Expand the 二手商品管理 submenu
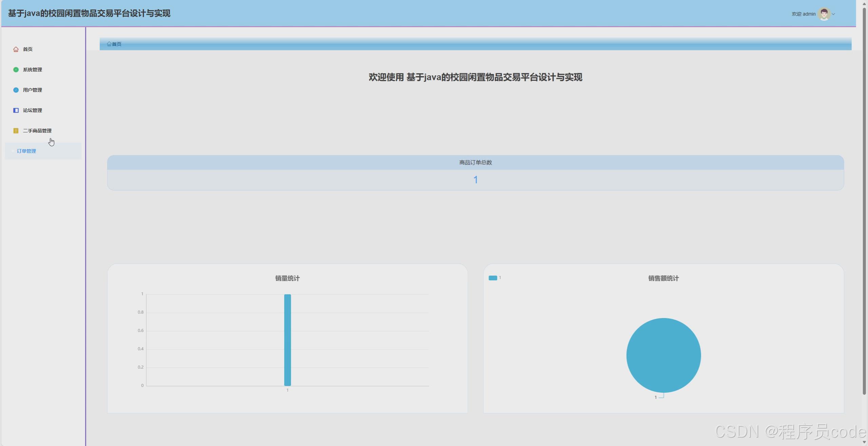The height and width of the screenshot is (446, 868). tap(37, 131)
